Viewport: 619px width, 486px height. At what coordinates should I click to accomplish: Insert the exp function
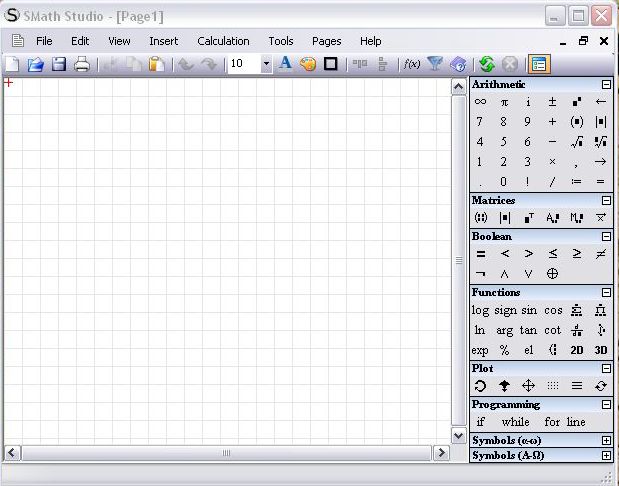pyautogui.click(x=480, y=351)
